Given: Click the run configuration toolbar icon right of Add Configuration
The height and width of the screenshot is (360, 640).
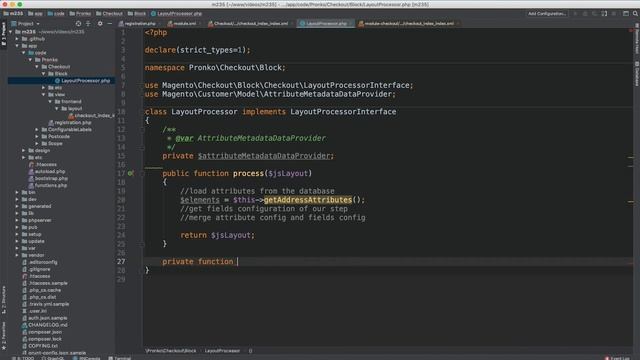Looking at the screenshot, I should click(576, 13).
